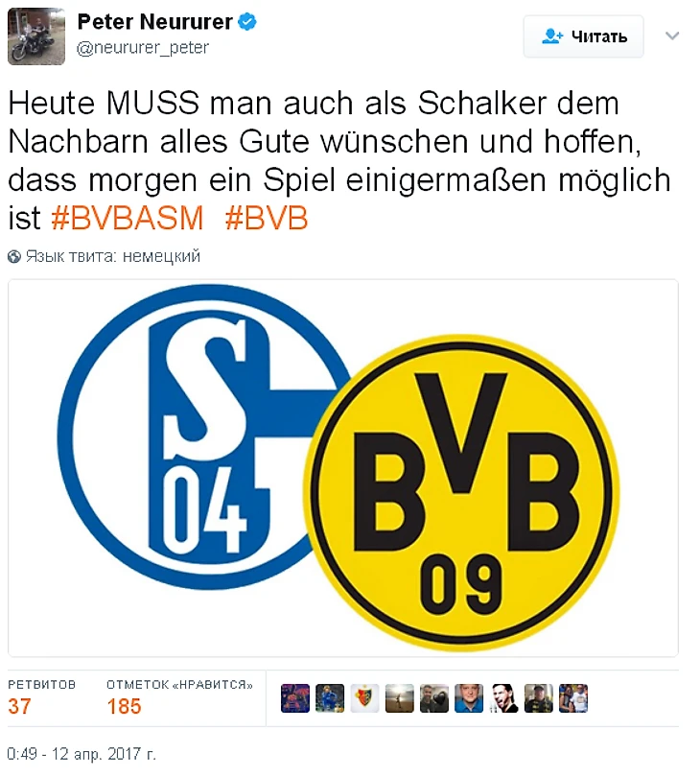Click the globe icon beside tweet language
The width and height of the screenshot is (700, 777).
coord(14,257)
